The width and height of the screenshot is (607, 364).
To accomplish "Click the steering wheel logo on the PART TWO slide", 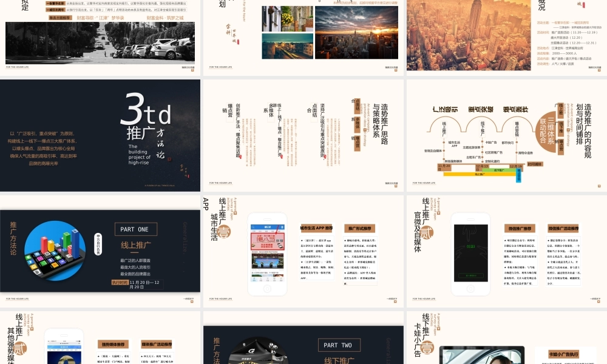I will click(251, 351).
